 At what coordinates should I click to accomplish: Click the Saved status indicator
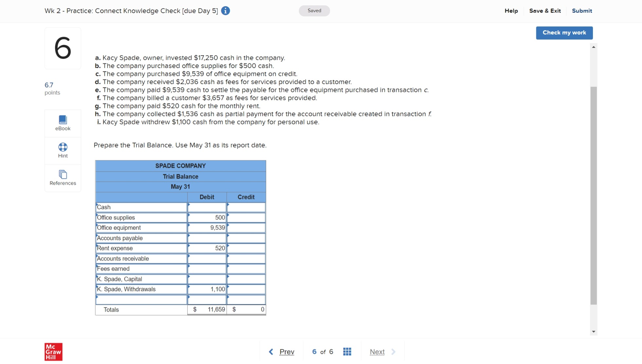pyautogui.click(x=314, y=10)
